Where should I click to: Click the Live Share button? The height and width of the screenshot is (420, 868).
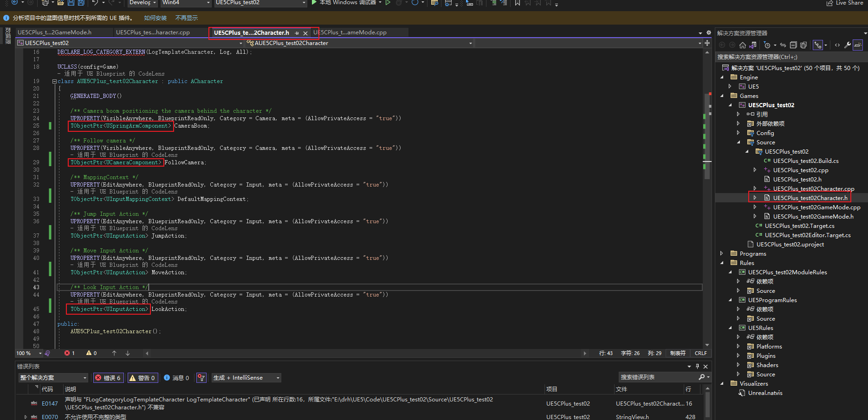[x=845, y=3]
